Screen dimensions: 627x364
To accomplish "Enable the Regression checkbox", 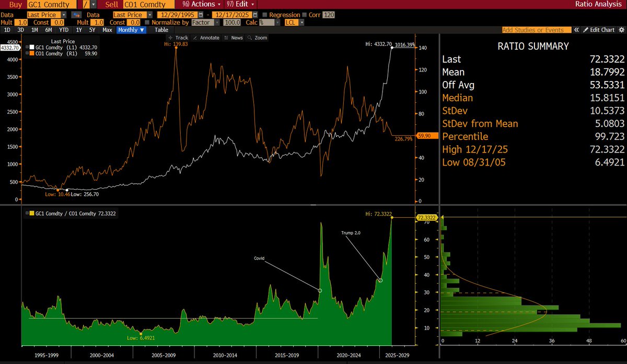I will 265,15.
